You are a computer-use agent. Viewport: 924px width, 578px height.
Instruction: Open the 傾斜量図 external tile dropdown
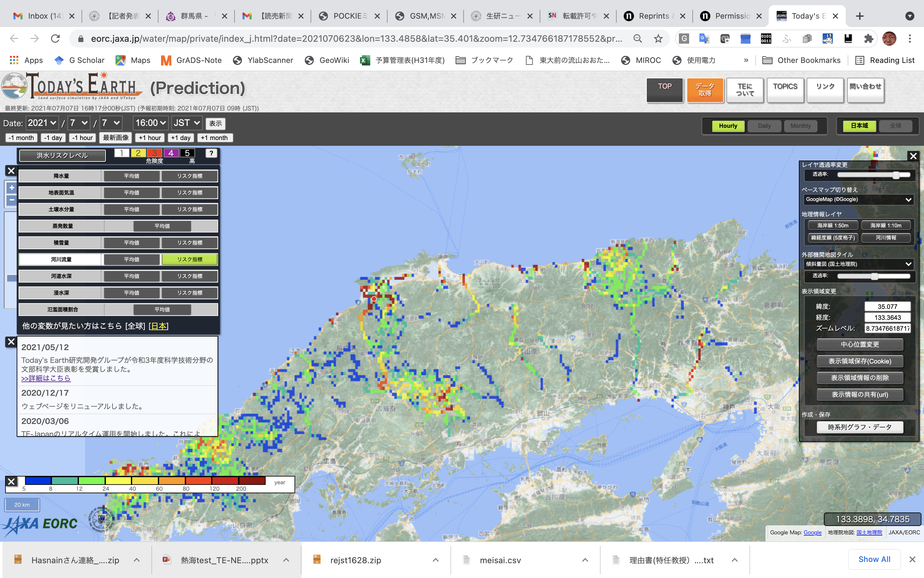[x=858, y=264]
